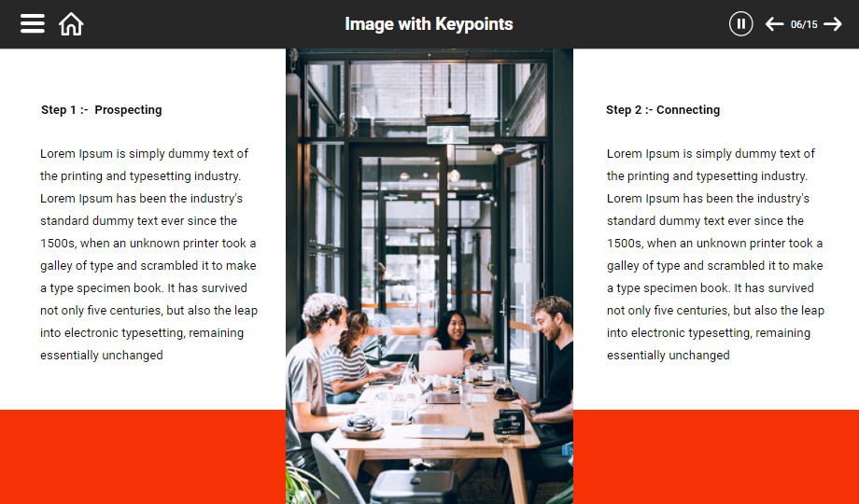859x504 pixels.
Task: Select the Step 1 Prospecting heading
Action: pos(102,109)
